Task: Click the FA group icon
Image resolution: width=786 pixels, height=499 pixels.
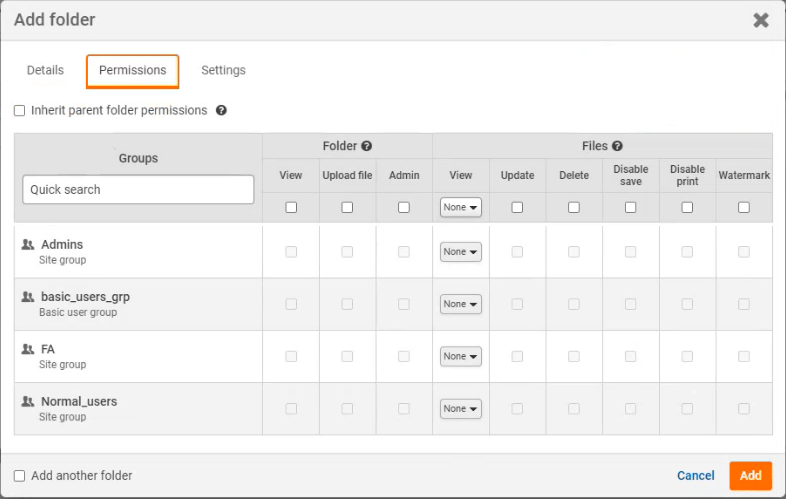Action: click(28, 349)
